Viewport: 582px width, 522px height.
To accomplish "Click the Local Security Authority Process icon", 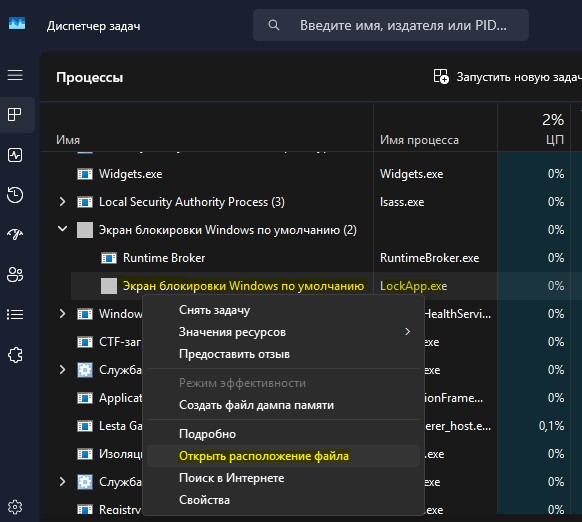I will click(85, 202).
